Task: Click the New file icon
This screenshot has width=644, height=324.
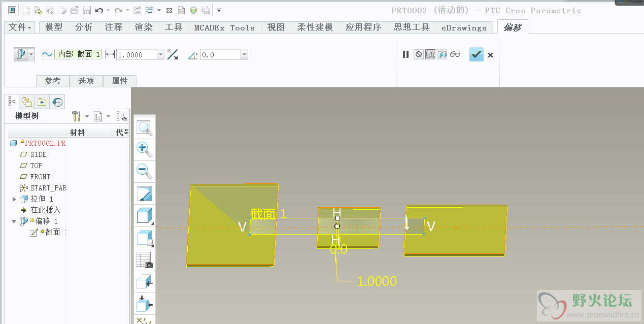Action: (26, 10)
